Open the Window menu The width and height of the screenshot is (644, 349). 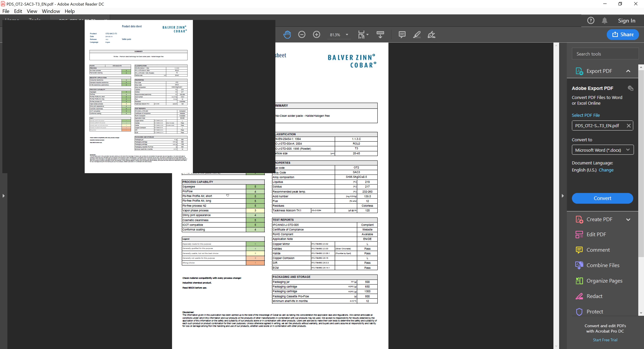coord(51,11)
